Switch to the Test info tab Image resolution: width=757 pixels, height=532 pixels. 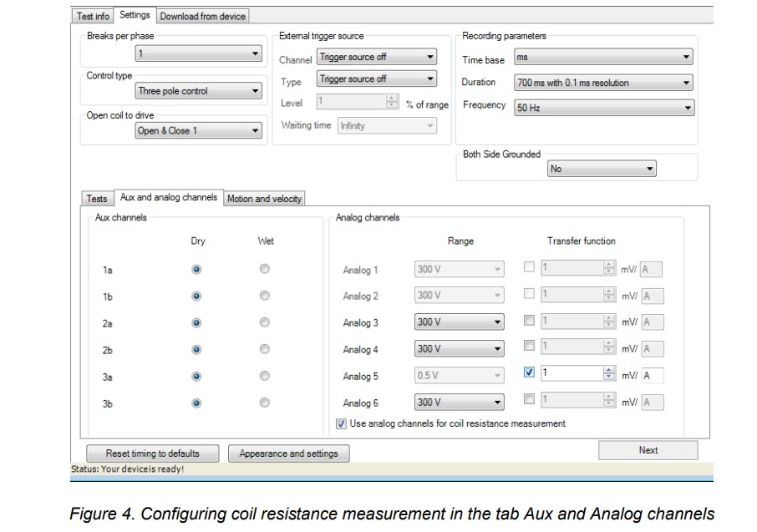93,16
